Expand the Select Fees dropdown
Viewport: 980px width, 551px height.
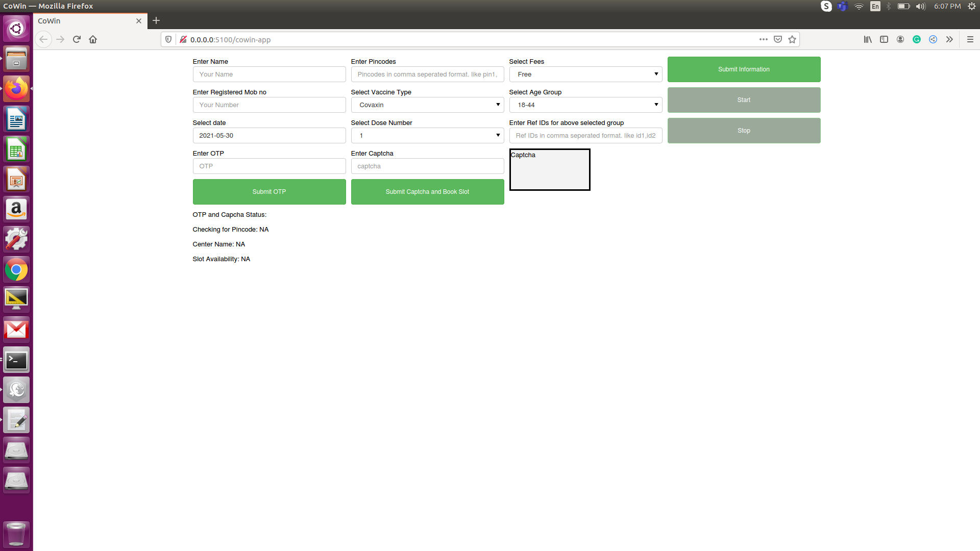pos(585,74)
